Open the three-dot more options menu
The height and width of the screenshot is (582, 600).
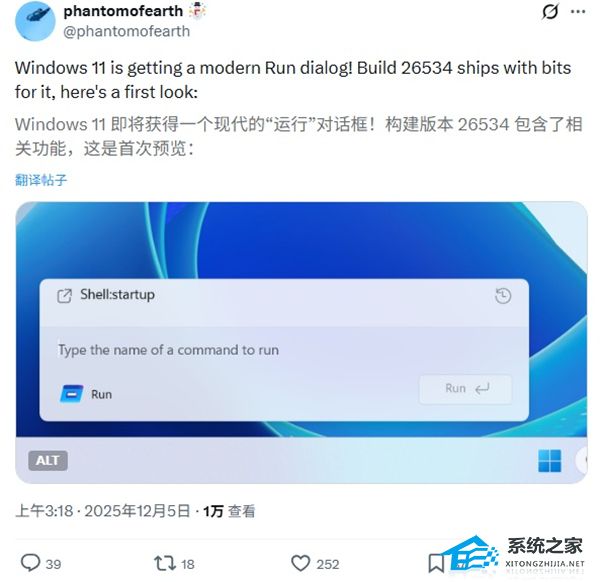pyautogui.click(x=578, y=11)
